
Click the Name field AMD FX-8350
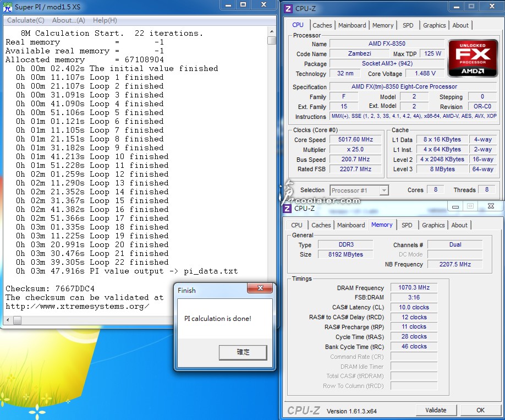(387, 43)
